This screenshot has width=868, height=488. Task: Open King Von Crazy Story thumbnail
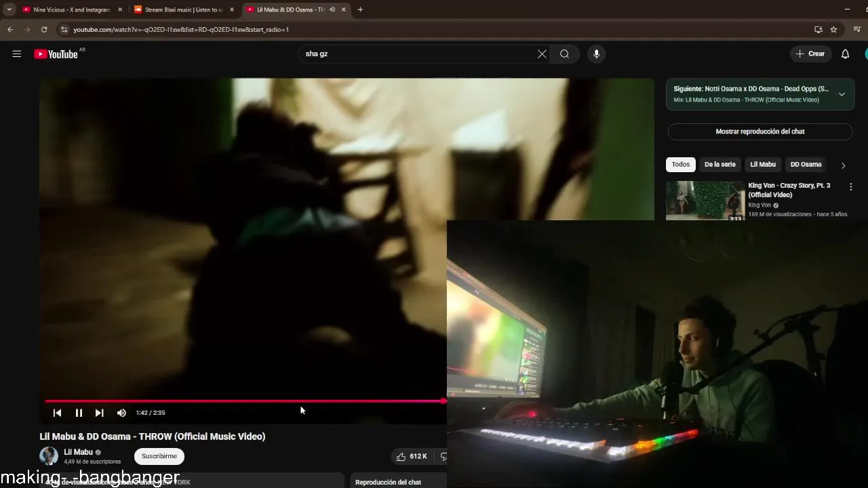click(705, 201)
